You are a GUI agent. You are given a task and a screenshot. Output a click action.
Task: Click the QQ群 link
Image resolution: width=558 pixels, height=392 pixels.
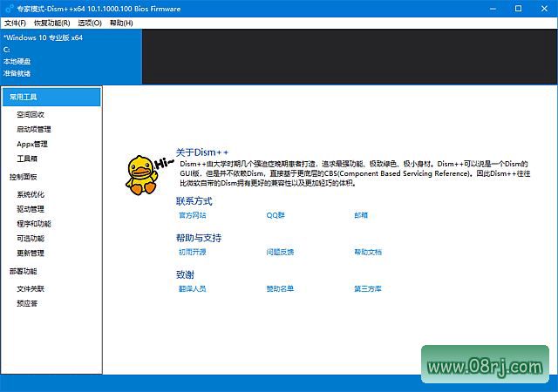tap(276, 215)
